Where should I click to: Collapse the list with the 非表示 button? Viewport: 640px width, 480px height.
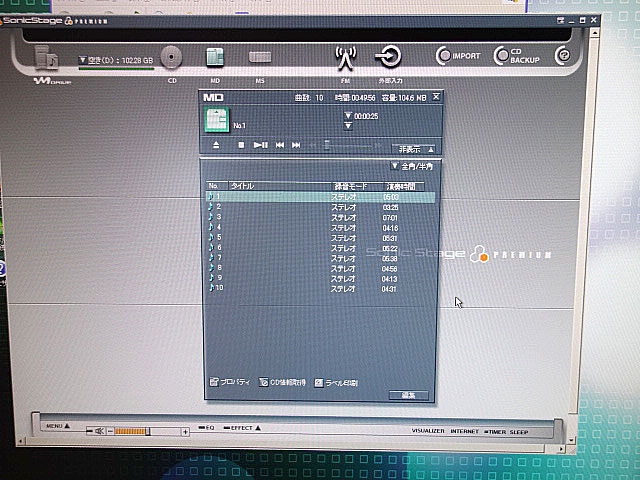coord(414,149)
